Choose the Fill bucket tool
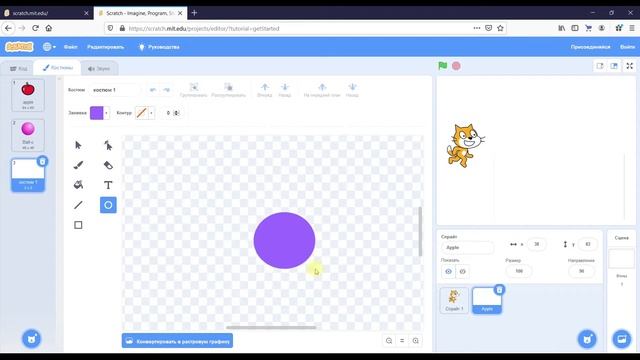The height and width of the screenshot is (360, 640). 78,185
